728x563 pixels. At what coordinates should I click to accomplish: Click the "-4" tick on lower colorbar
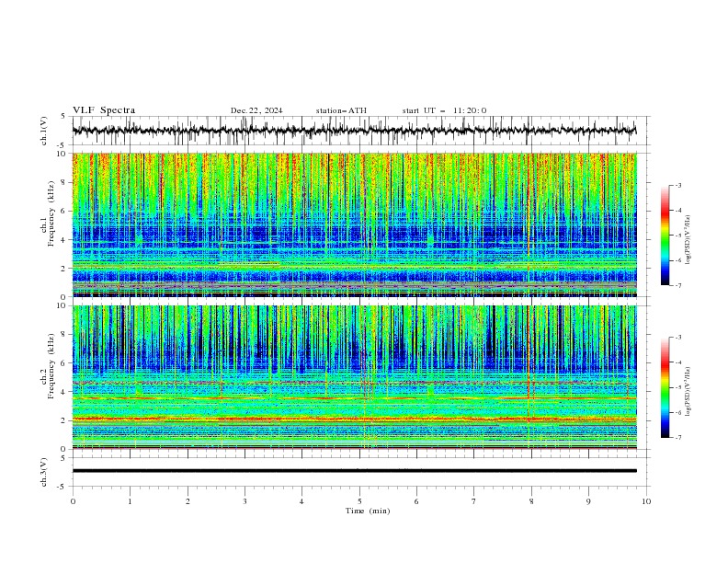677,362
